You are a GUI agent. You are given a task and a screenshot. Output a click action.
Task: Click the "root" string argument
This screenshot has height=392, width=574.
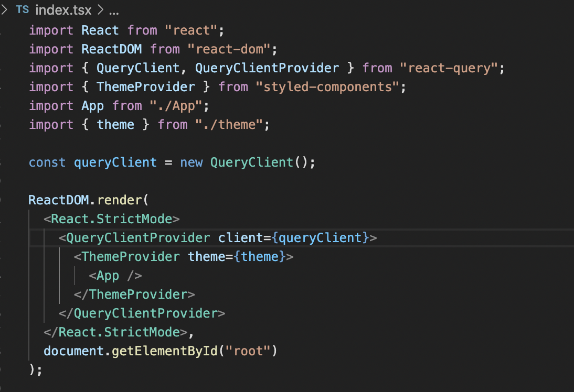[248, 351]
